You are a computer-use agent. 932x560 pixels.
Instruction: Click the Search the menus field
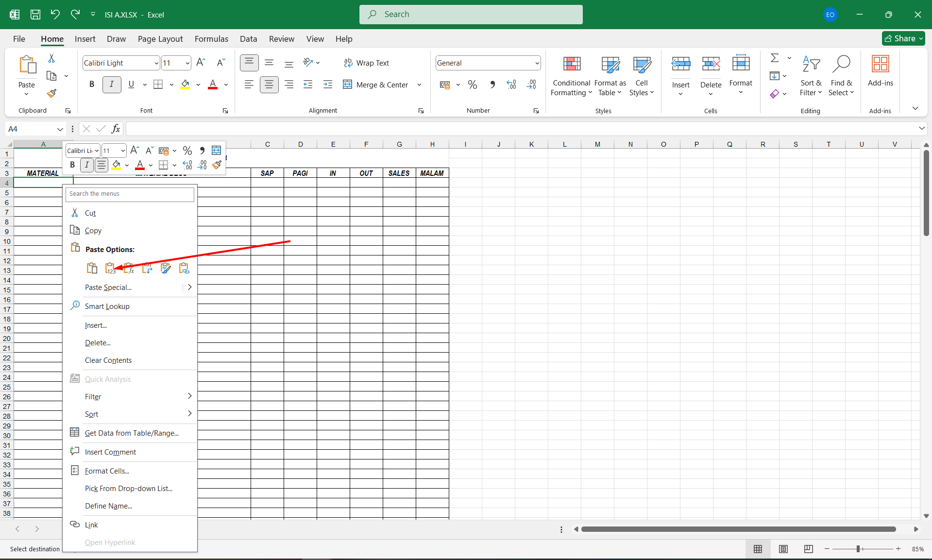(130, 194)
